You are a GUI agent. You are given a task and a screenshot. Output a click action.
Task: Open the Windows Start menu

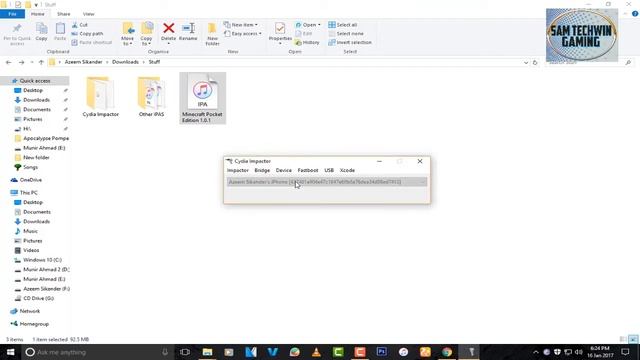11,352
